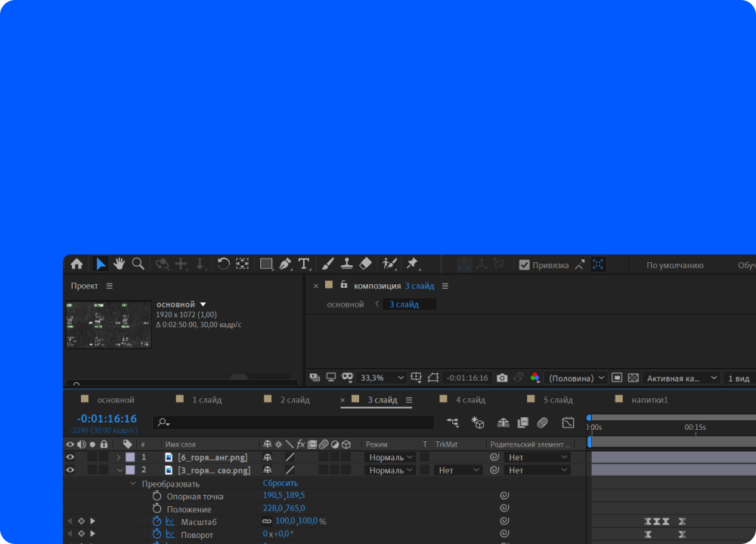Switch to the основной timeline tab

115,400
